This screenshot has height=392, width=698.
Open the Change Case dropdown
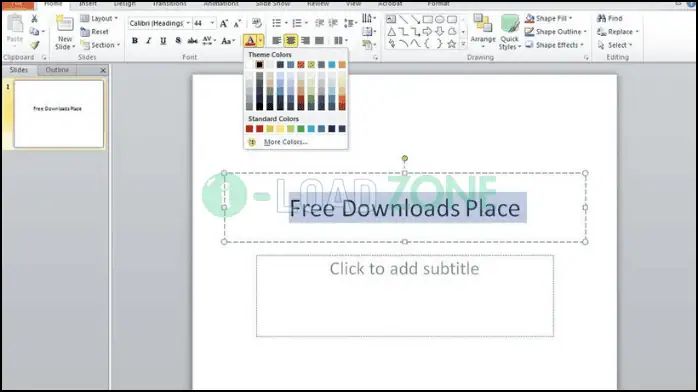click(x=228, y=40)
